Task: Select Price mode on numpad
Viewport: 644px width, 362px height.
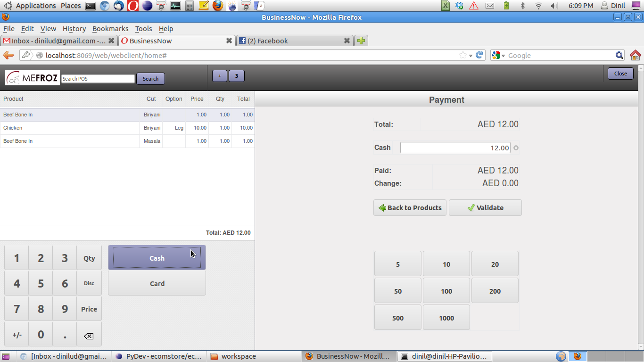Action: 89,309
